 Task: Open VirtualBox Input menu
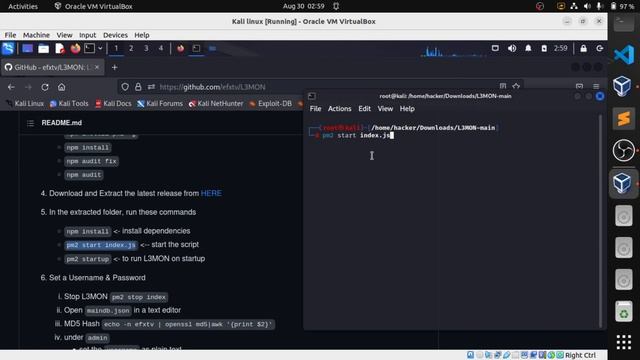(87, 35)
